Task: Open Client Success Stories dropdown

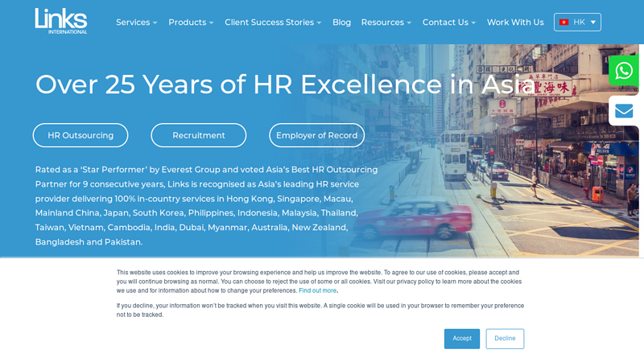Action: pyautogui.click(x=273, y=23)
